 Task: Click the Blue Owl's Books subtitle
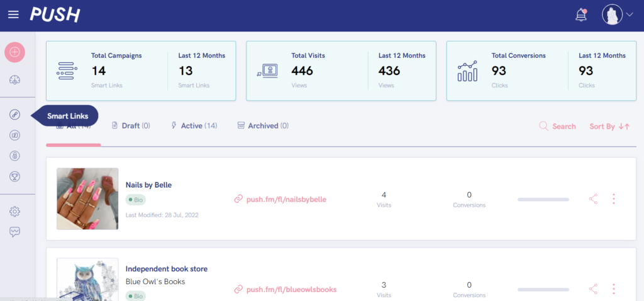(x=155, y=281)
